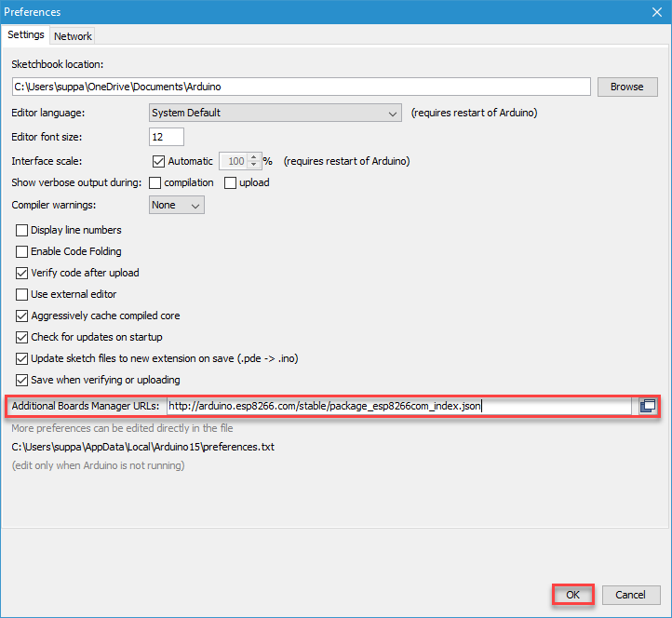Click '(requires restart of Arduino)' beside Interface scale

[x=347, y=161]
